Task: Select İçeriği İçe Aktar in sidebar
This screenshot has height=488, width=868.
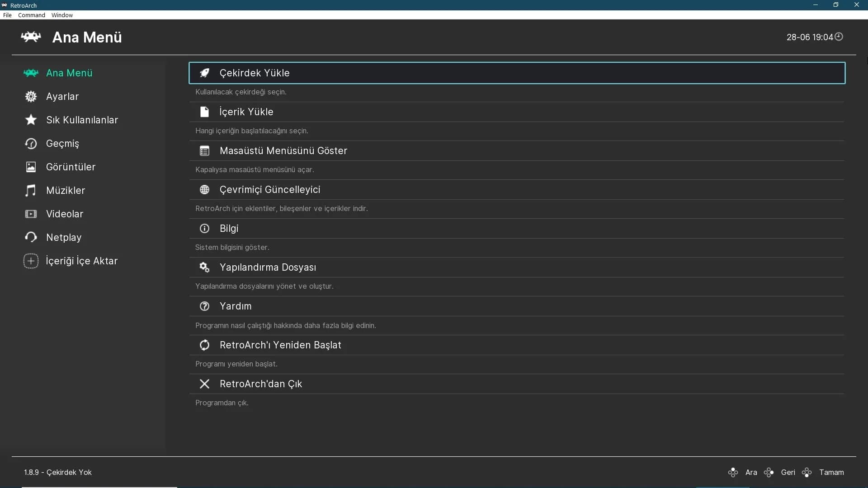Action: (x=81, y=261)
